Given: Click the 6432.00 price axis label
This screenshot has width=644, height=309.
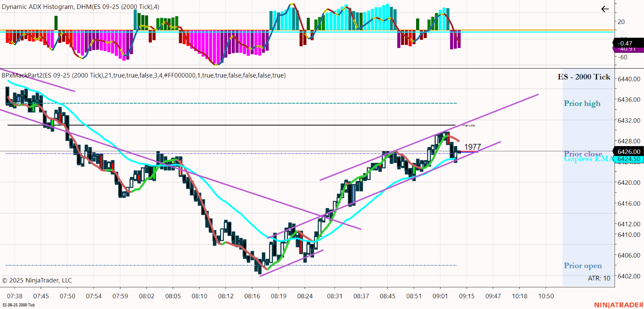Looking at the screenshot, I should coord(629,120).
